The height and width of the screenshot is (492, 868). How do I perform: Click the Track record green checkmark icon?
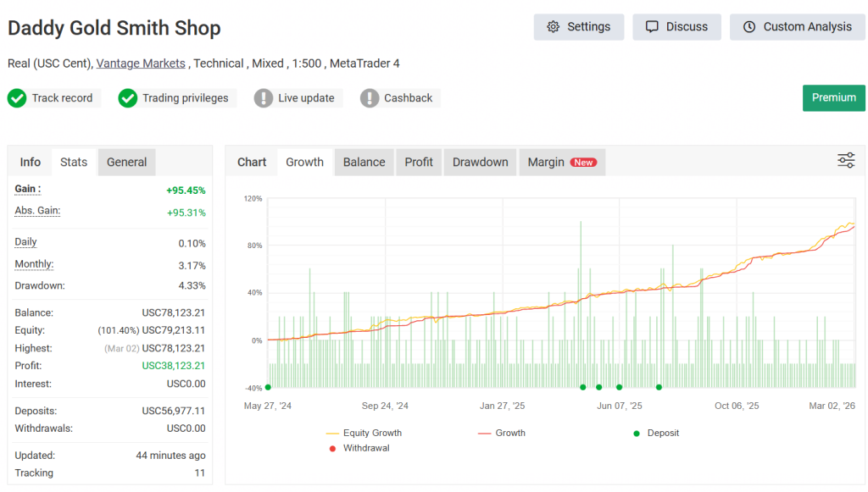(x=17, y=98)
